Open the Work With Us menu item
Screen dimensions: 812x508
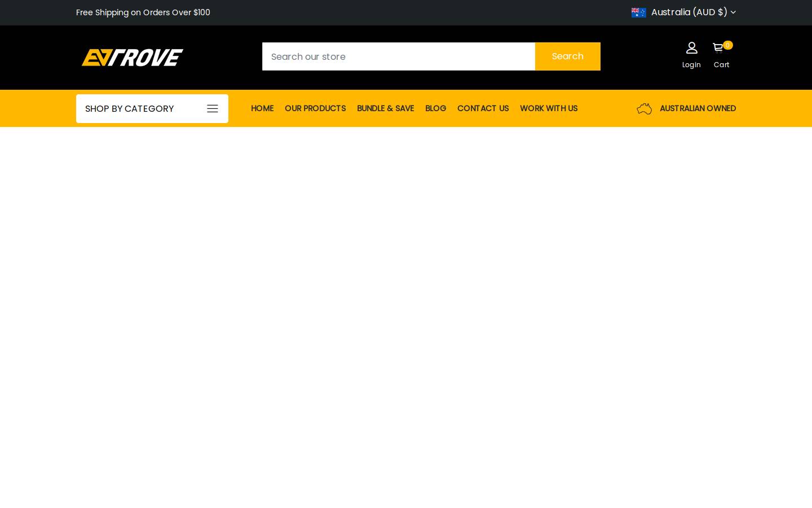[549, 108]
